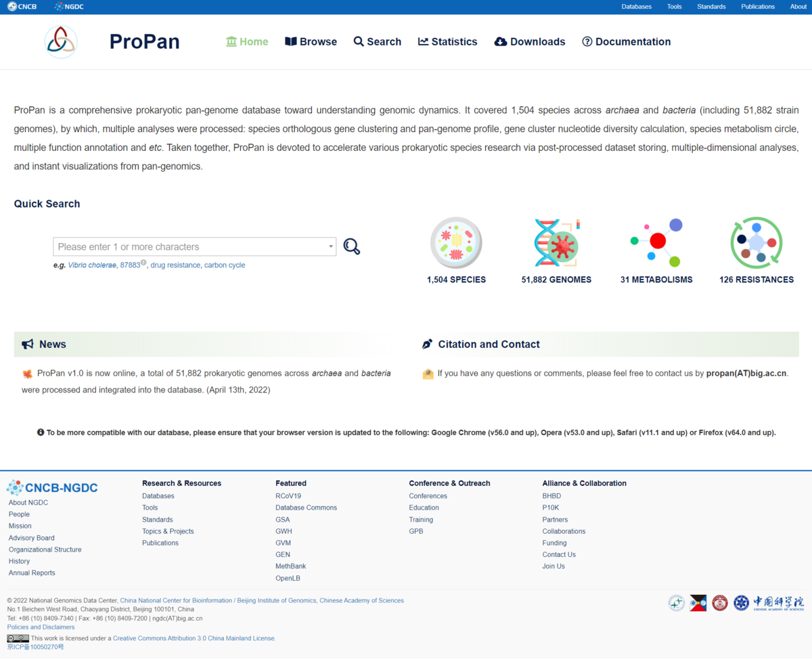Click the maple leaf icon in News

(x=28, y=374)
